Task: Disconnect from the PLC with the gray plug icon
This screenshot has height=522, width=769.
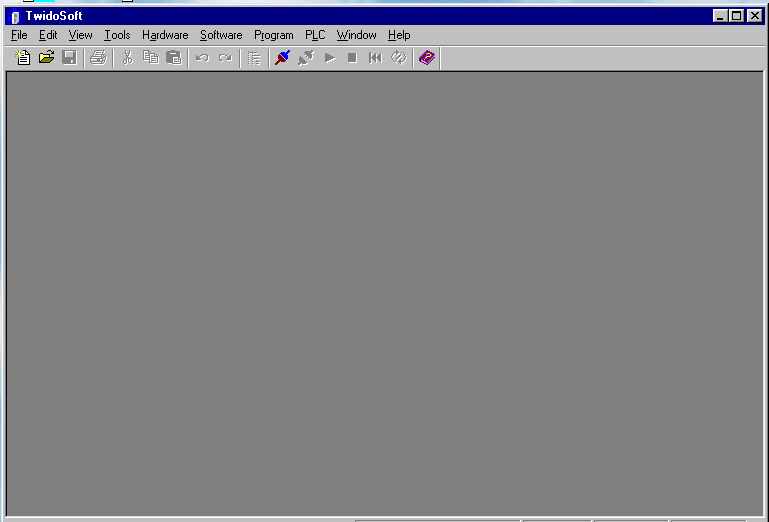Action: (x=306, y=58)
